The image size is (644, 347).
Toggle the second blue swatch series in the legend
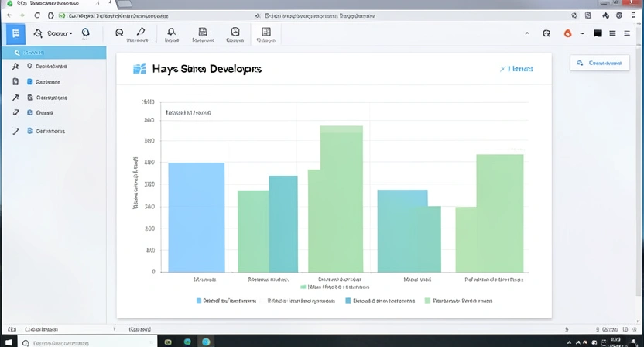[x=348, y=300]
